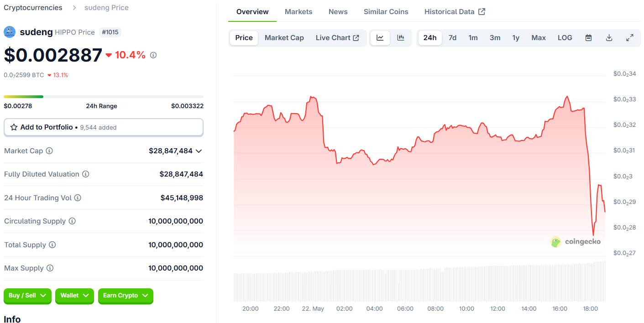
Task: Open the Markets tab
Action: [x=298, y=12]
